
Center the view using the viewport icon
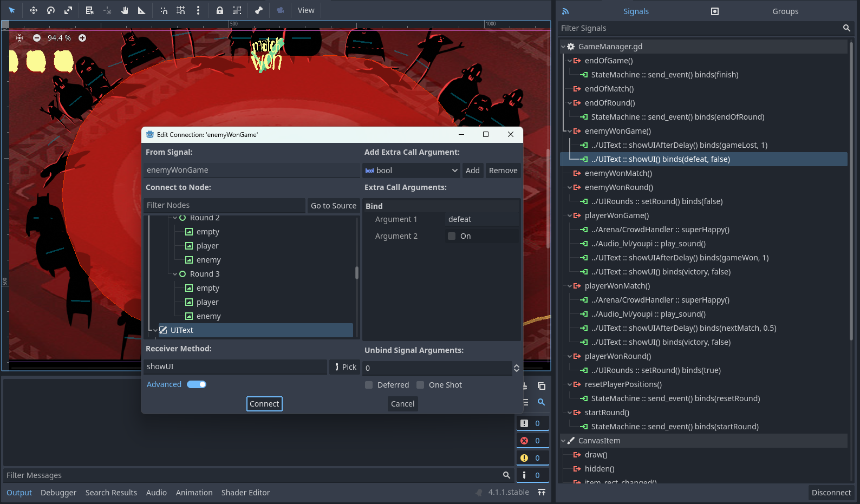tap(19, 38)
